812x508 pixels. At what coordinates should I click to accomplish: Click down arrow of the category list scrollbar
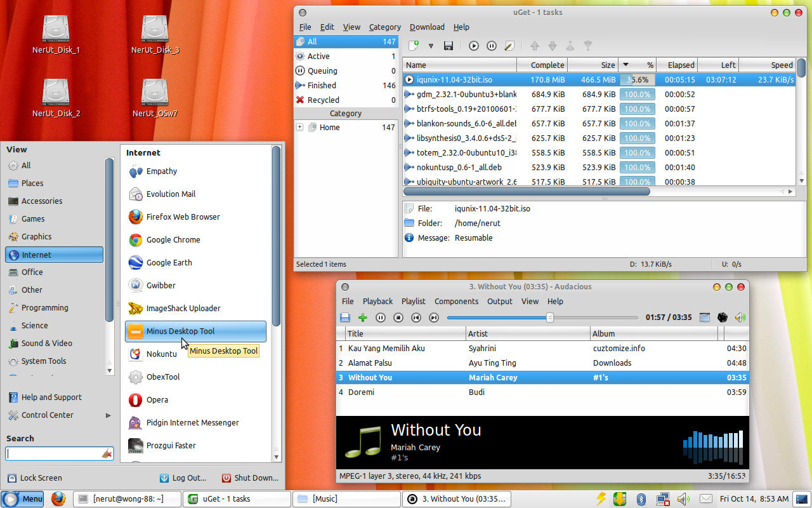point(109,370)
